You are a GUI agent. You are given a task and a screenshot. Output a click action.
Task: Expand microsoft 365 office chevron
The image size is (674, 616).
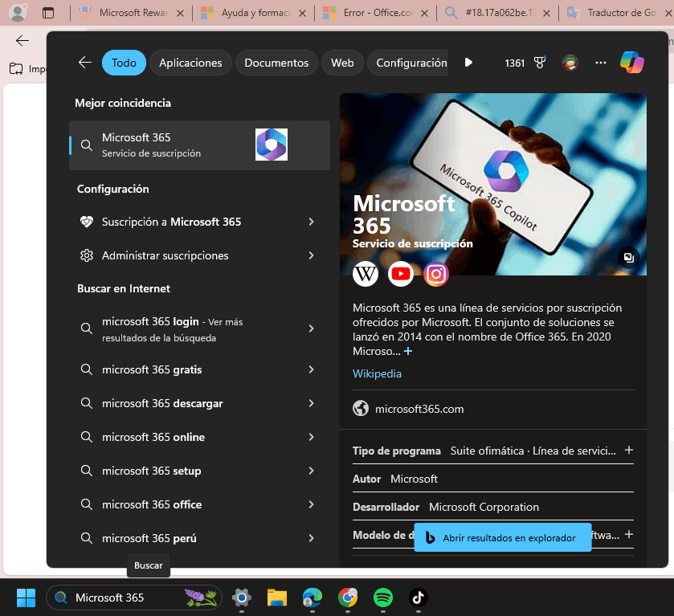(311, 504)
